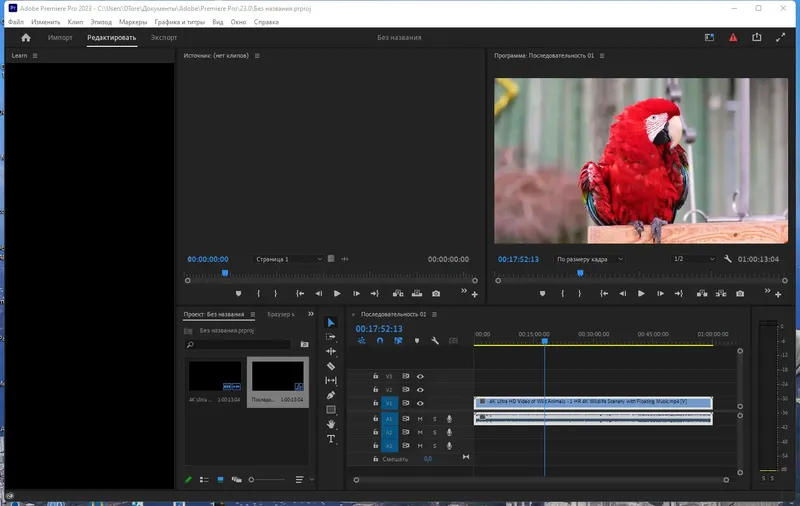Hide track V1 with its eye icon
The height and width of the screenshot is (506, 800).
click(420, 403)
